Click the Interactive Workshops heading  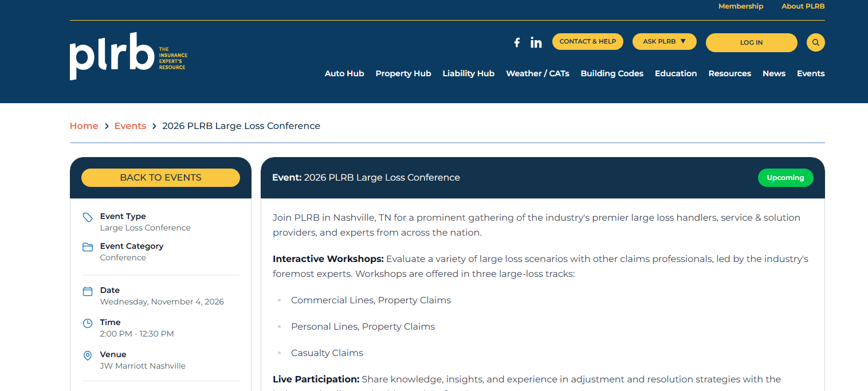[x=328, y=259]
